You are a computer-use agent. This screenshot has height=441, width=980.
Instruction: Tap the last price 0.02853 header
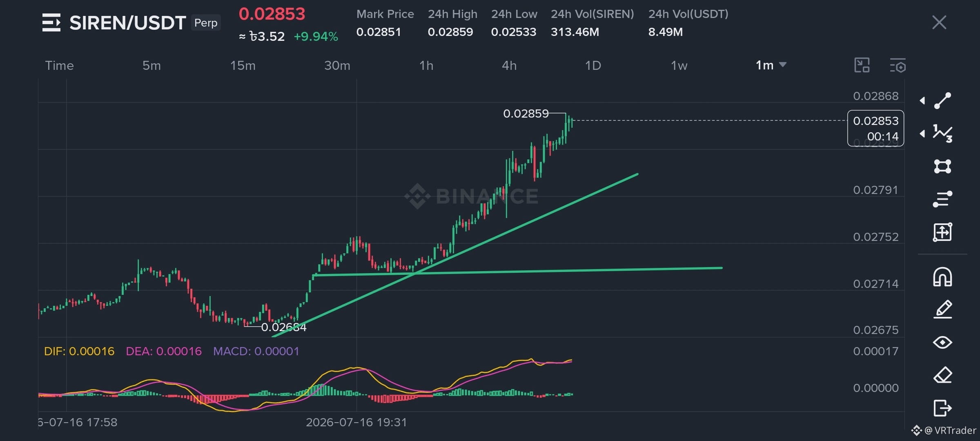[272, 14]
